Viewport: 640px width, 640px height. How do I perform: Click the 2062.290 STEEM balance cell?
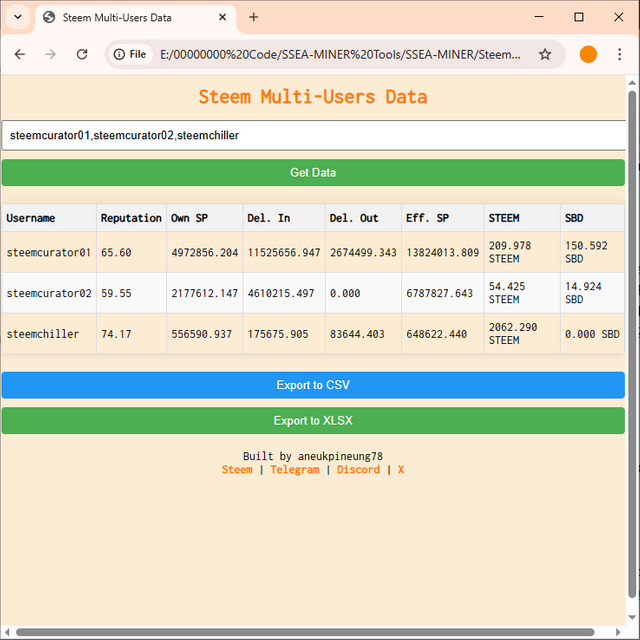[522, 334]
